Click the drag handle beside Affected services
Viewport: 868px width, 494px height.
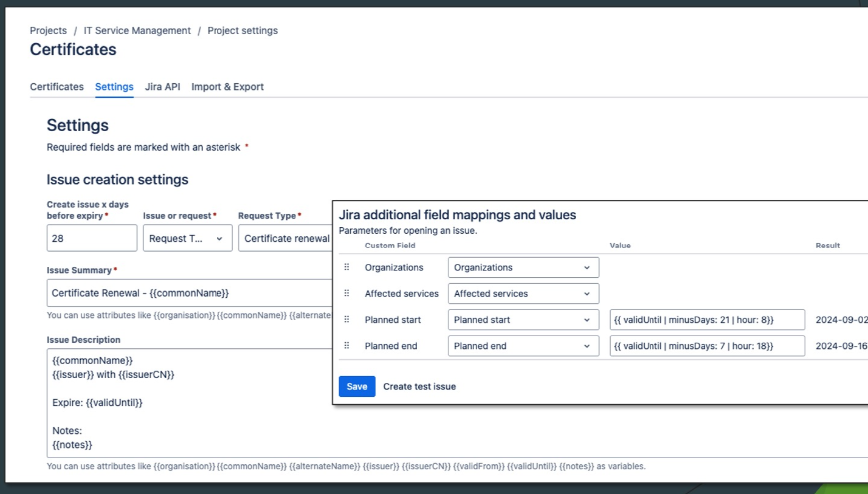pyautogui.click(x=347, y=293)
